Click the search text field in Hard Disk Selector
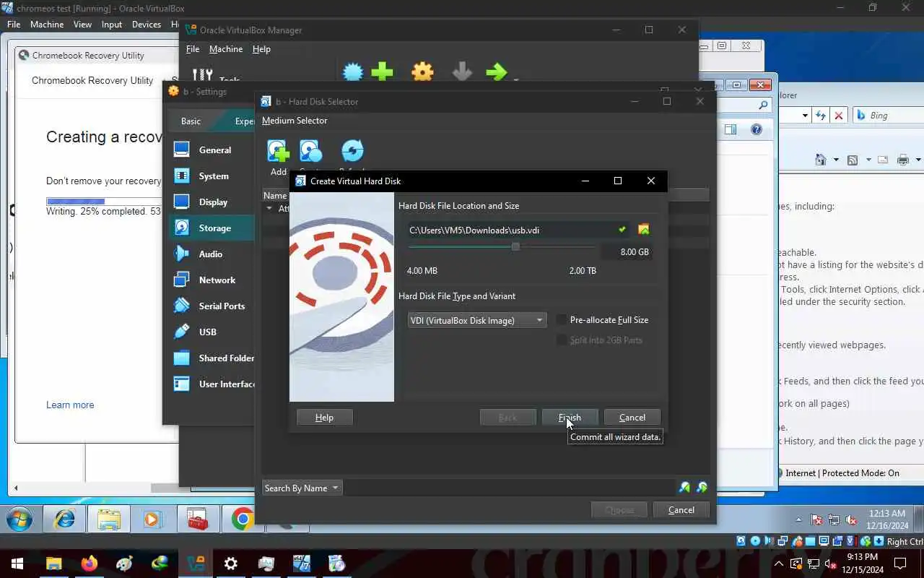The height and width of the screenshot is (578, 924). point(509,488)
